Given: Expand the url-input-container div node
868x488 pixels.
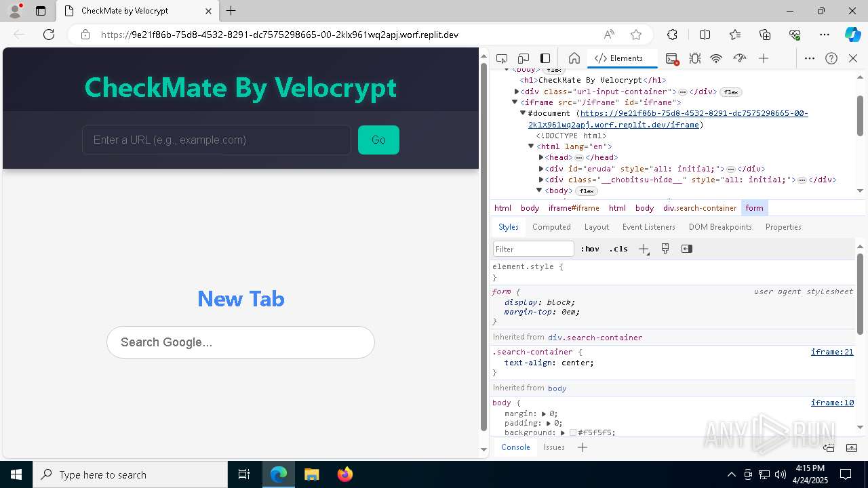Looking at the screenshot, I should pos(517,91).
